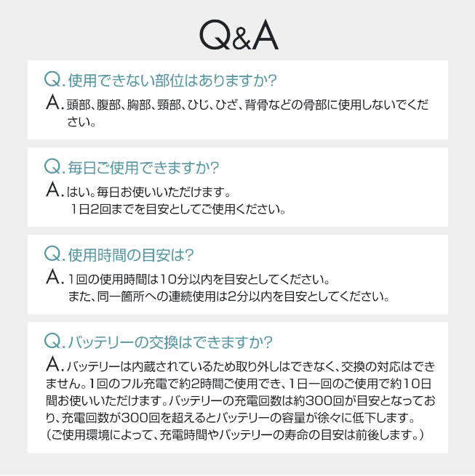Select the question 毎日ご使用できますか?
The width and height of the screenshot is (475, 476).
143,168
